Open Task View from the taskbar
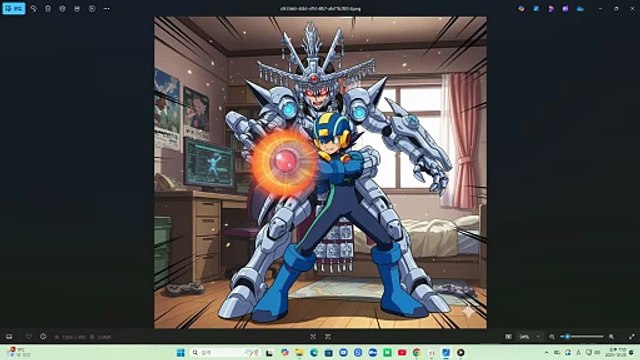The image size is (640, 360). (269, 353)
